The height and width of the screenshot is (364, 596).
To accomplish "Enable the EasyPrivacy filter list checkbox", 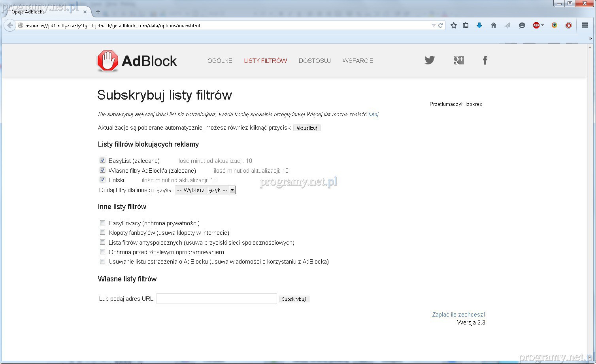I will (x=102, y=223).
